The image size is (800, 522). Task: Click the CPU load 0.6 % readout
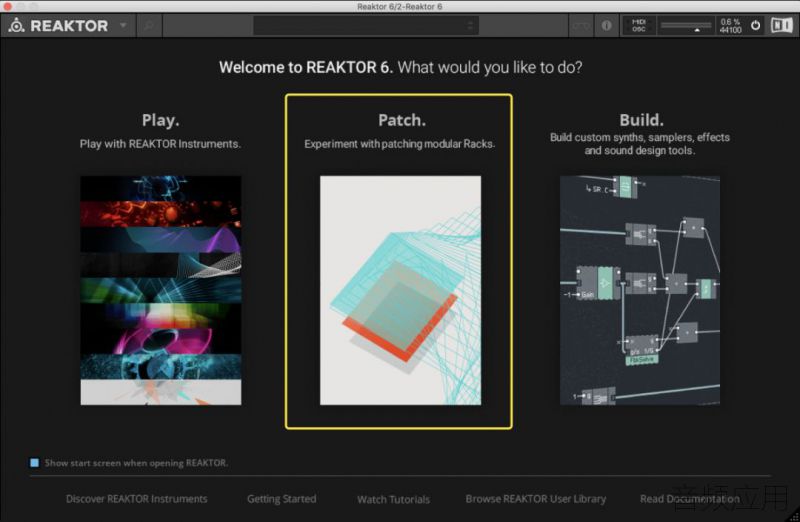[x=730, y=21]
